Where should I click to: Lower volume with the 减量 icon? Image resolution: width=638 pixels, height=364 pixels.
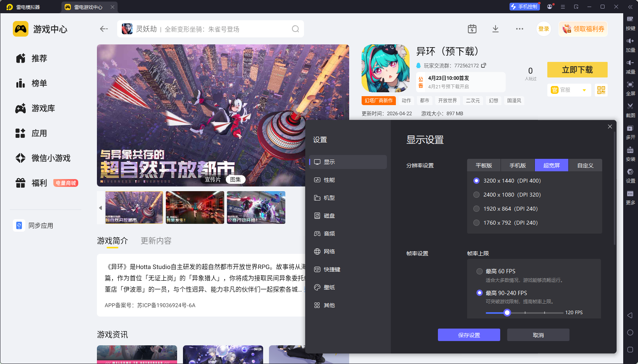coord(630,67)
